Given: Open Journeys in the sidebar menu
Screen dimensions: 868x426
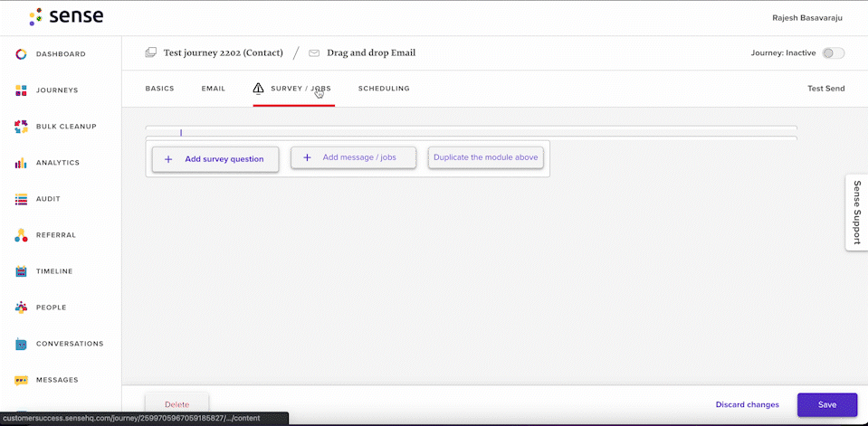Looking at the screenshot, I should (x=57, y=90).
